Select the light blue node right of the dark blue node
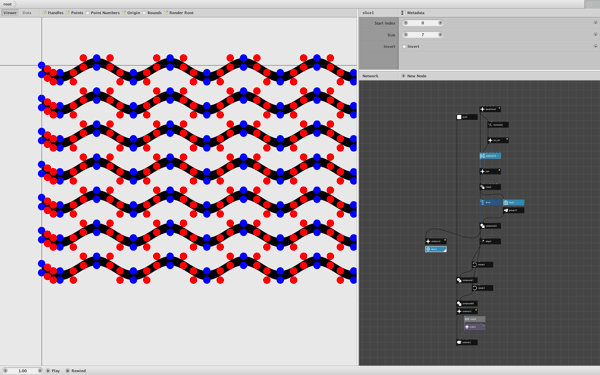The image size is (600, 375). click(514, 202)
